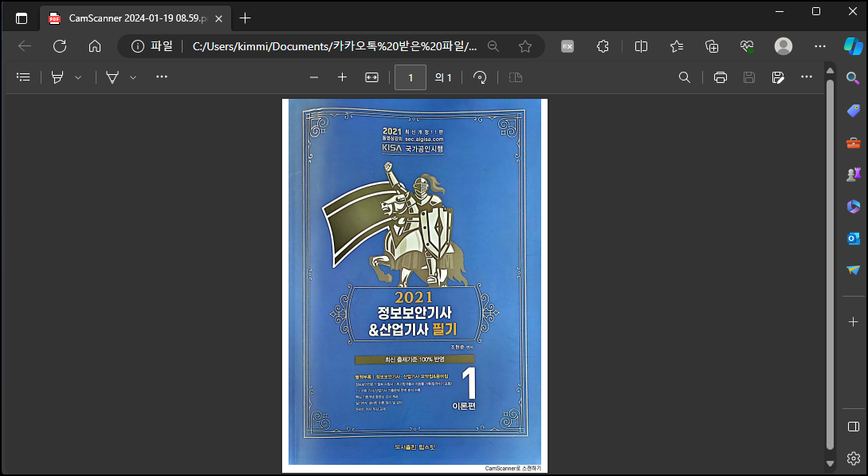Open the Favorites list
The height and width of the screenshot is (476, 868).
coord(677,46)
